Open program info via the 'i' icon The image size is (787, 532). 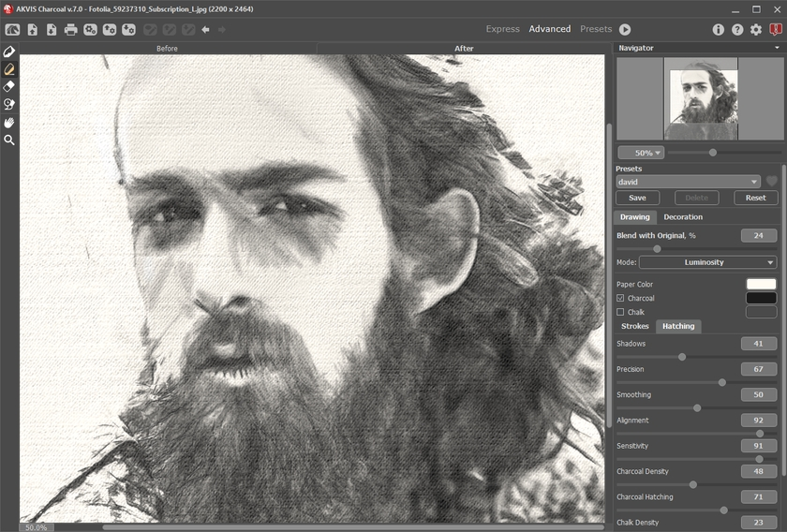pyautogui.click(x=719, y=29)
